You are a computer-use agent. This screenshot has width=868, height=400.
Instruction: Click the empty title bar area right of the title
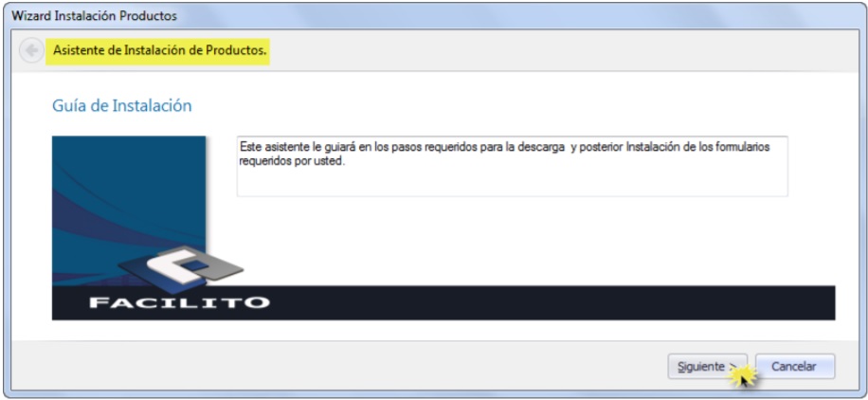521,16
